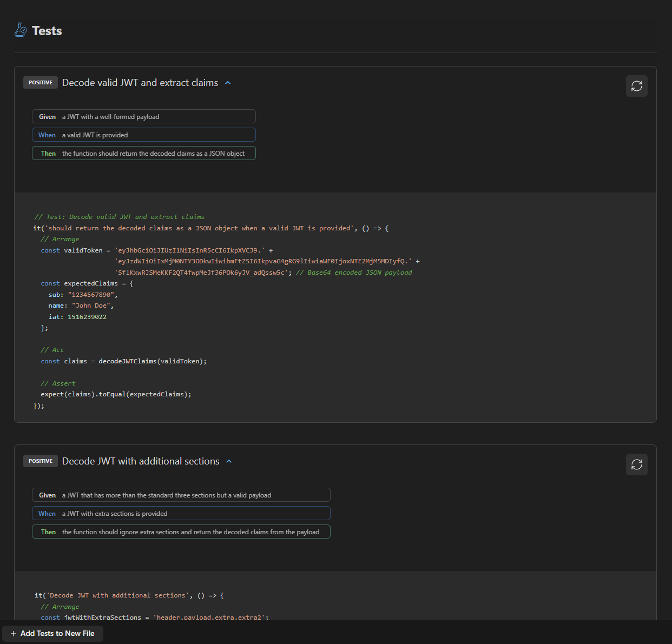Viewport: 672px width, 644px height.
Task: Collapse the 'Decode JWT with additional sections' chevron
Action: pos(229,462)
